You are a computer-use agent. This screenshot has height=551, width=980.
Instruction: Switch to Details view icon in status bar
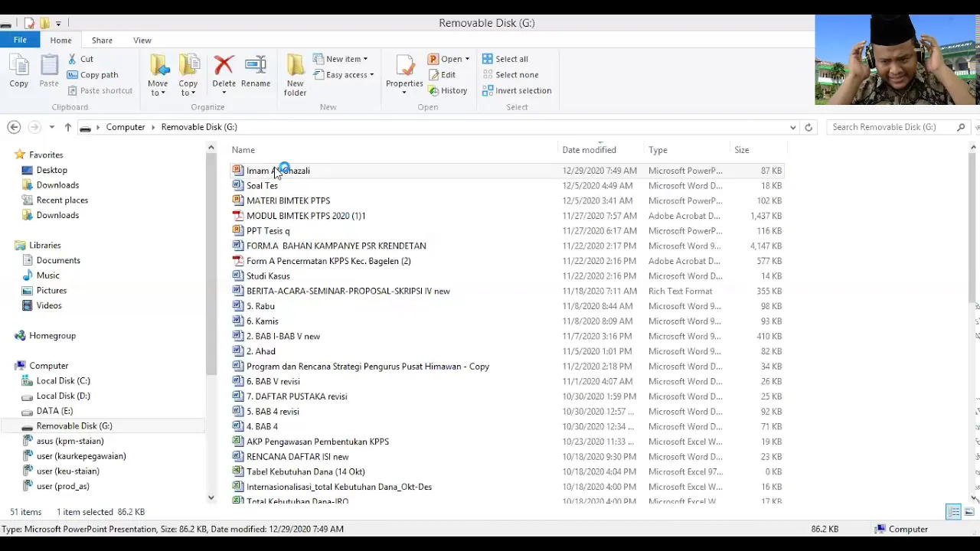click(953, 512)
